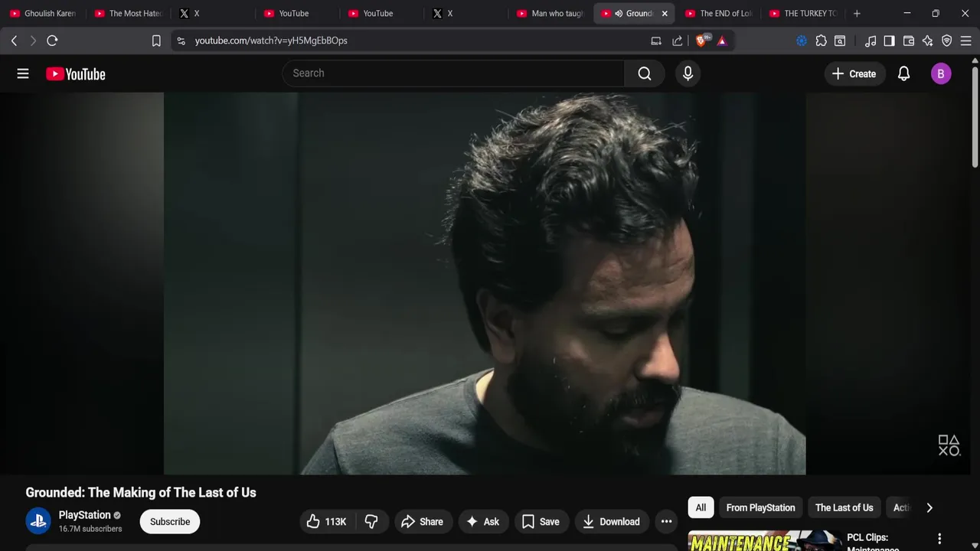This screenshot has width=980, height=551.
Task: View site information icon in address bar
Action: [181, 41]
